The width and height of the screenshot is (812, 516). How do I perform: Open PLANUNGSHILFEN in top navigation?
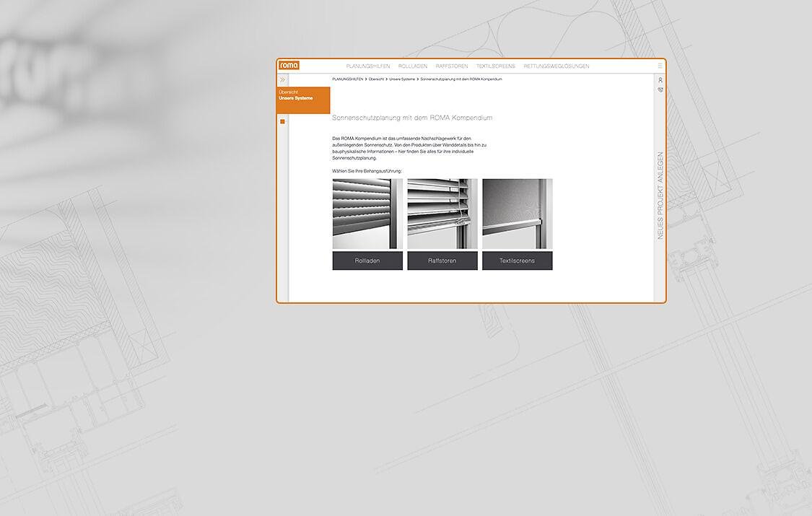(367, 66)
